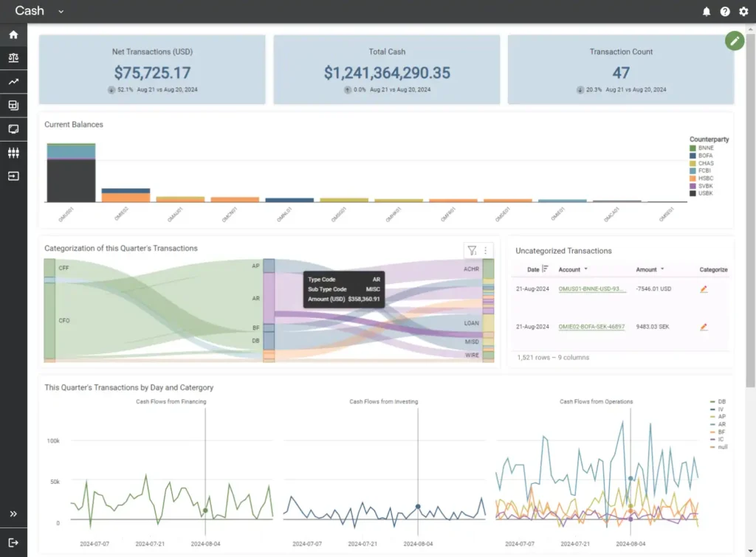
Task: Open the Account column dropdown arrow
Action: [x=585, y=269]
